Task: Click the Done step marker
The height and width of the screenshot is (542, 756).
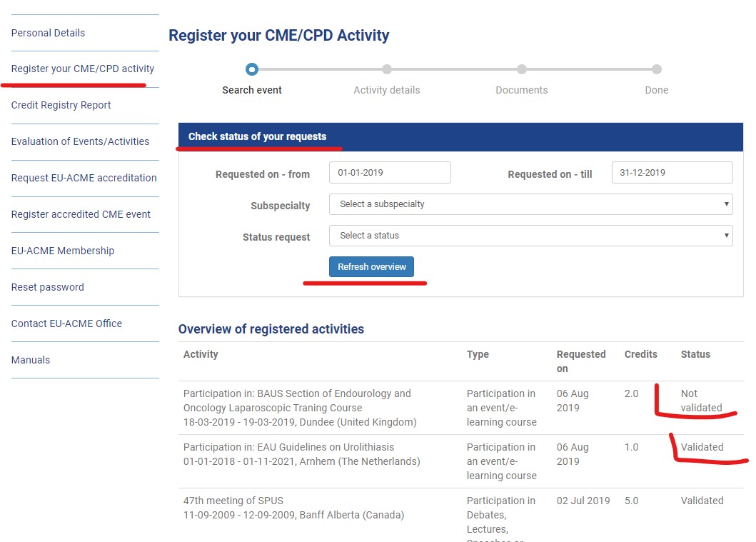Action: [x=656, y=69]
